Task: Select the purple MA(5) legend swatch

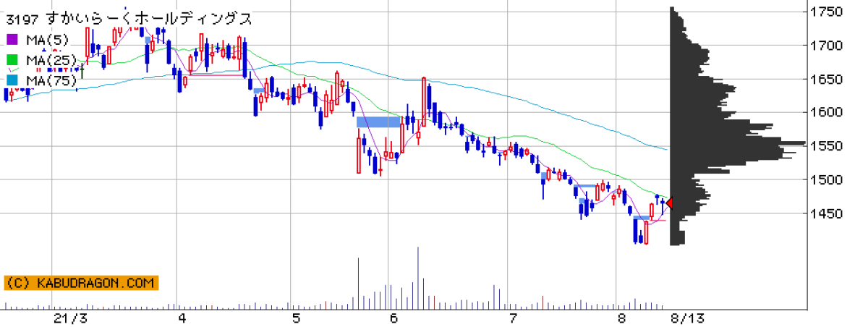Action: (x=12, y=39)
